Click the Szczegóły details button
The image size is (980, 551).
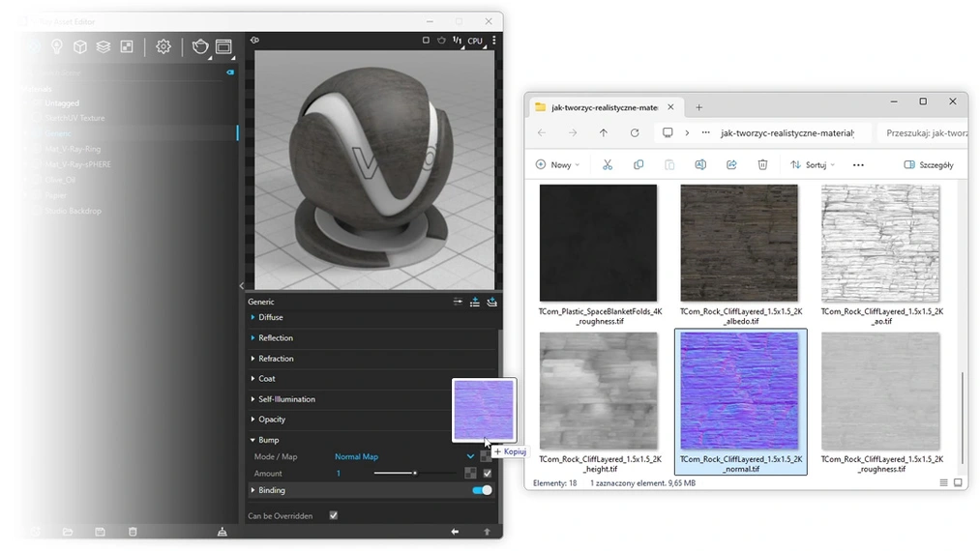(x=929, y=165)
